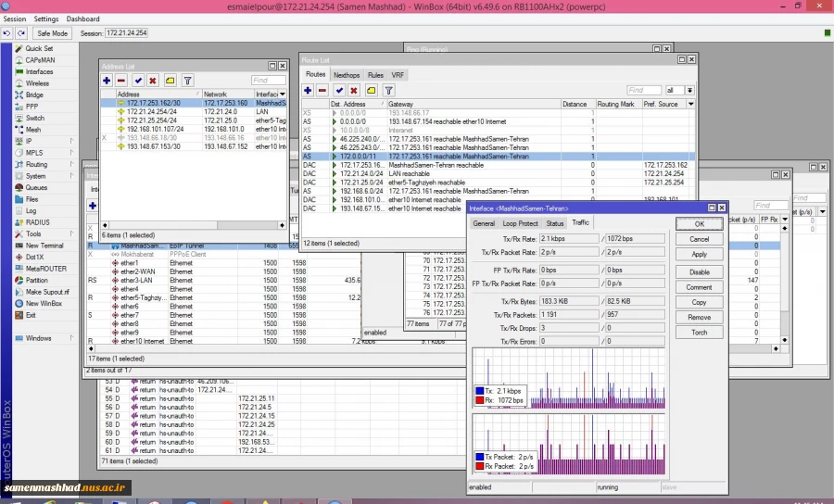The width and height of the screenshot is (834, 504).
Task: Open Interfaces menu in the sidebar
Action: (x=39, y=71)
